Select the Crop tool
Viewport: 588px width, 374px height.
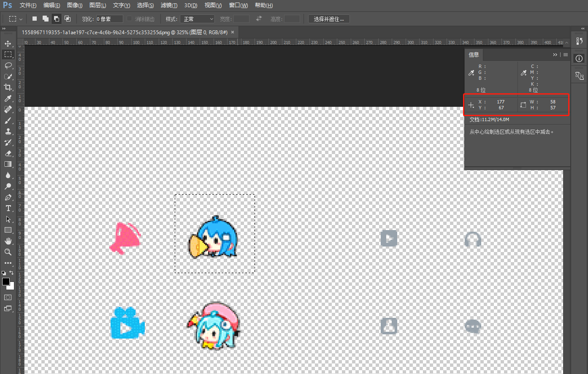(8, 87)
